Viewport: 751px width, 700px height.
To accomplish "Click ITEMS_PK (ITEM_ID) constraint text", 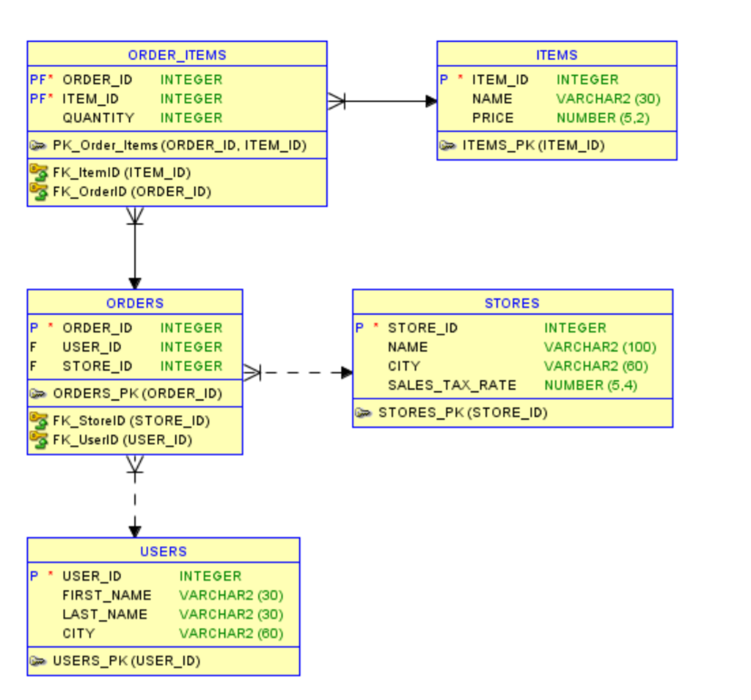I will pos(534,145).
